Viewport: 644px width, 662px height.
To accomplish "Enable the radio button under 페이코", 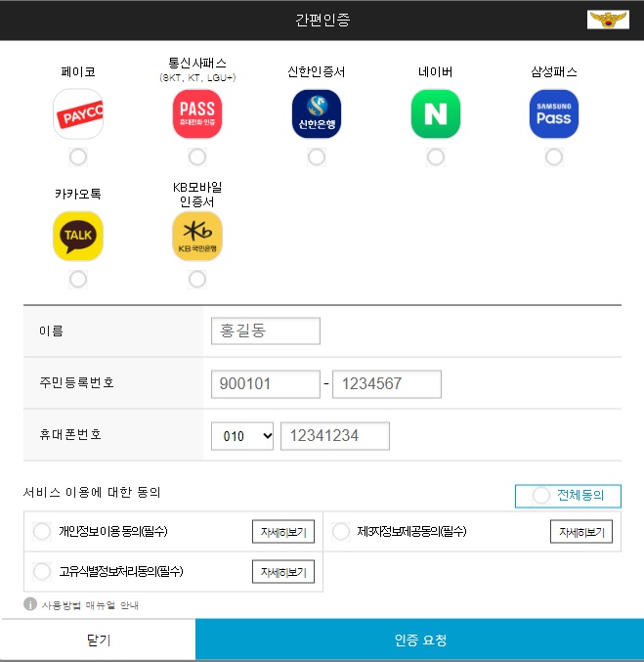I will point(78,157).
